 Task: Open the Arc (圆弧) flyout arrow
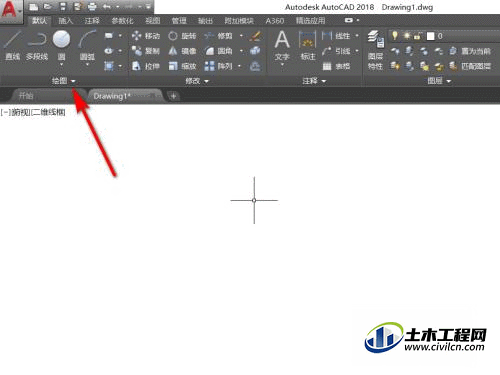pos(87,65)
